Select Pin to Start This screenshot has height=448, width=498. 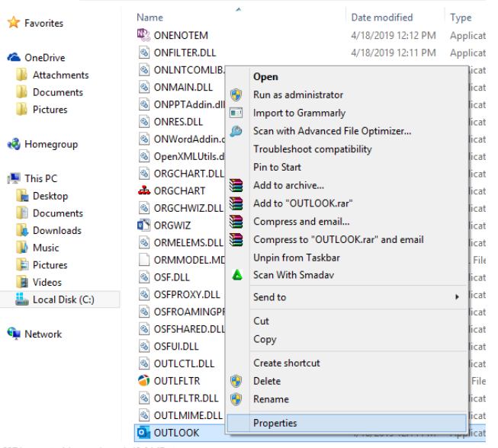(277, 167)
